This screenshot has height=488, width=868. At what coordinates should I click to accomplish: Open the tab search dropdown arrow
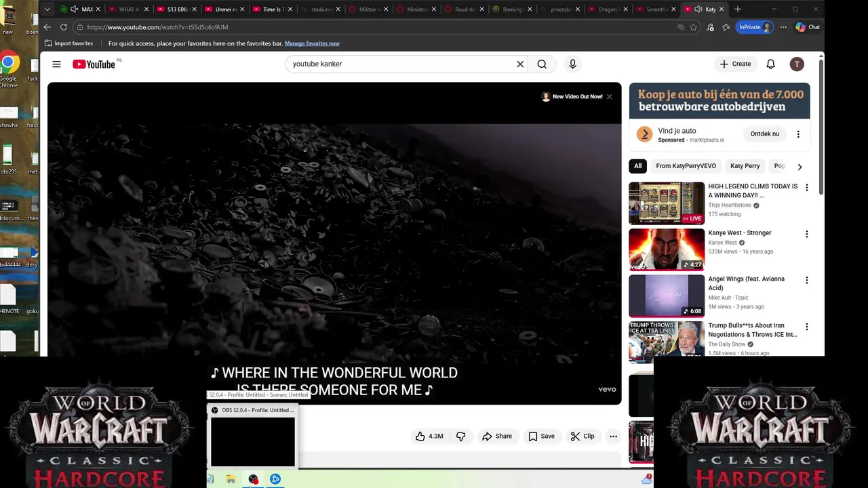pos(47,9)
